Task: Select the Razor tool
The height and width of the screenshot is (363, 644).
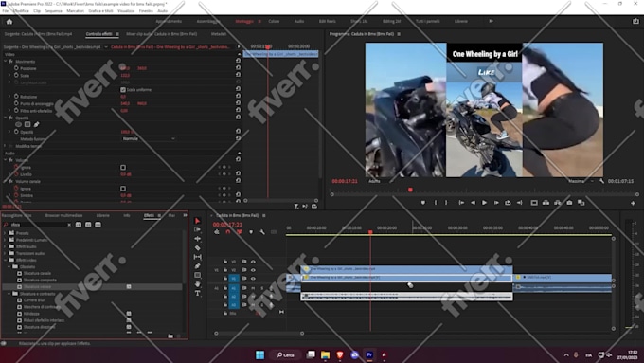Action: tap(198, 248)
